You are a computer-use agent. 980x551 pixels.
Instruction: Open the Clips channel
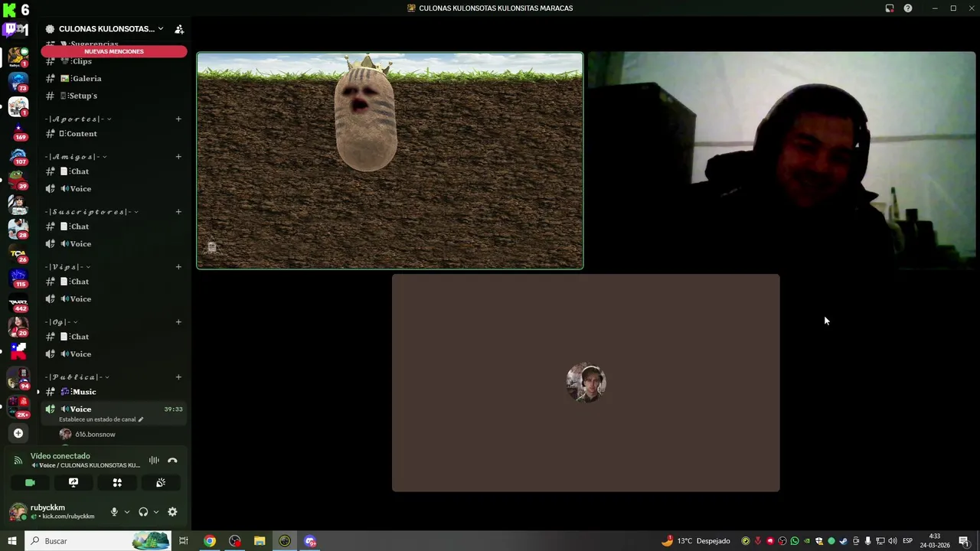pos(114,61)
